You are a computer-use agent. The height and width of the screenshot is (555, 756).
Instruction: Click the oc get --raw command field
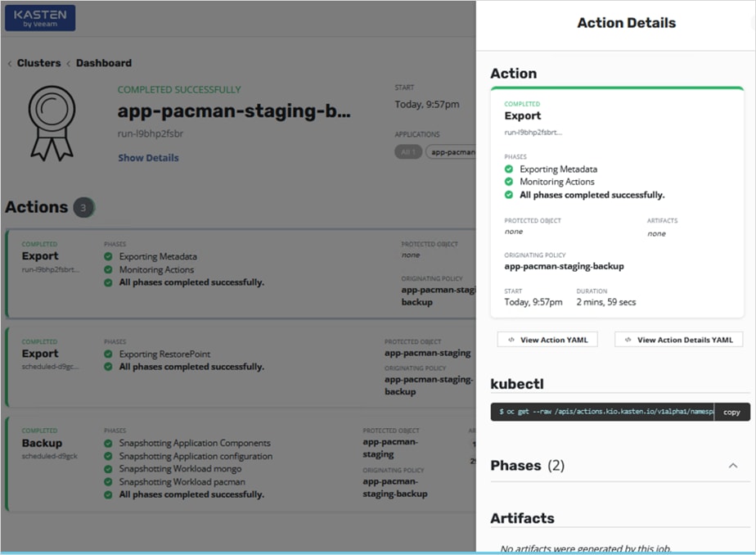(x=602, y=413)
